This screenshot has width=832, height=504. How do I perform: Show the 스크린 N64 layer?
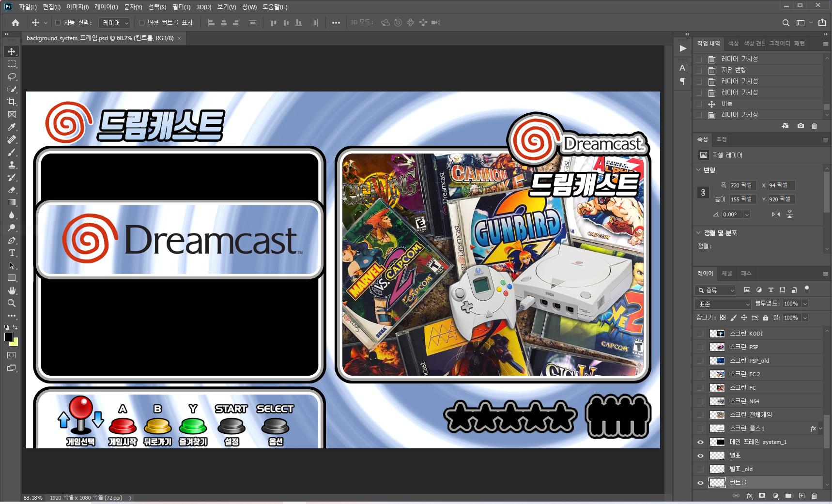click(x=700, y=401)
